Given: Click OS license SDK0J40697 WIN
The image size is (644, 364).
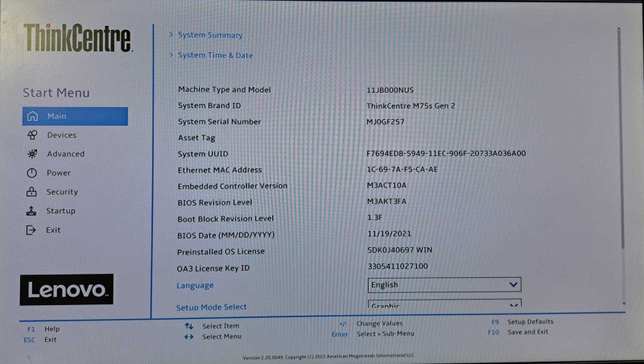Looking at the screenshot, I should pos(399,250).
